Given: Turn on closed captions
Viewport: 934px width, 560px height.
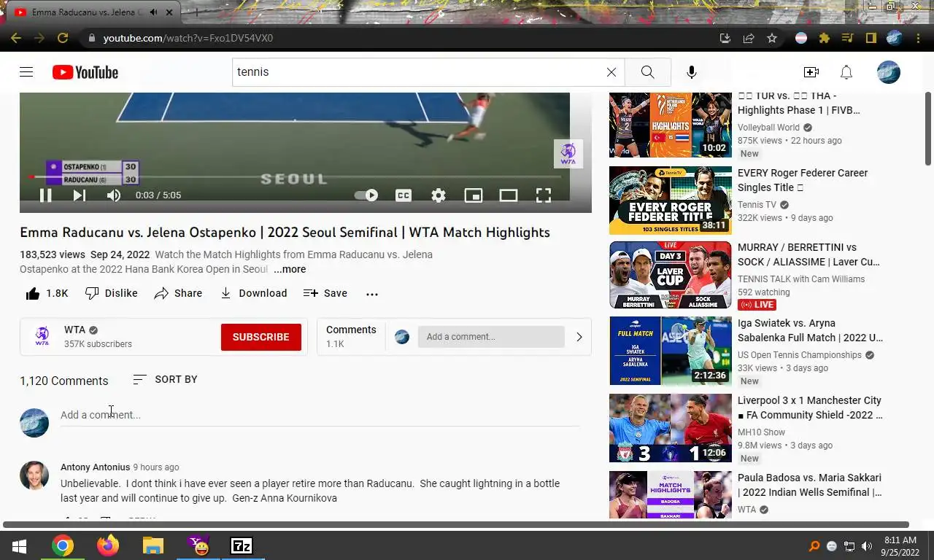Looking at the screenshot, I should click(x=404, y=195).
